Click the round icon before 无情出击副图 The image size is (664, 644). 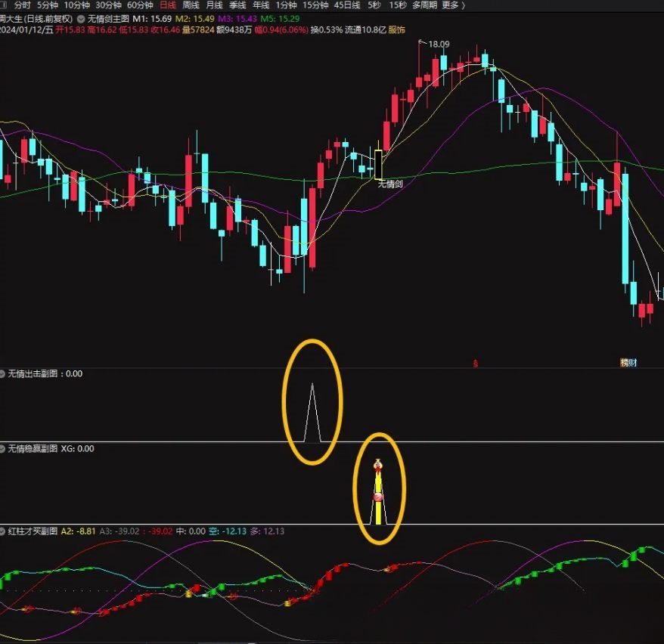point(3,373)
